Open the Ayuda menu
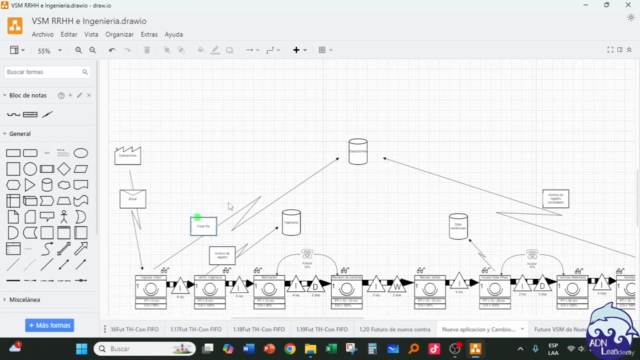 (173, 35)
